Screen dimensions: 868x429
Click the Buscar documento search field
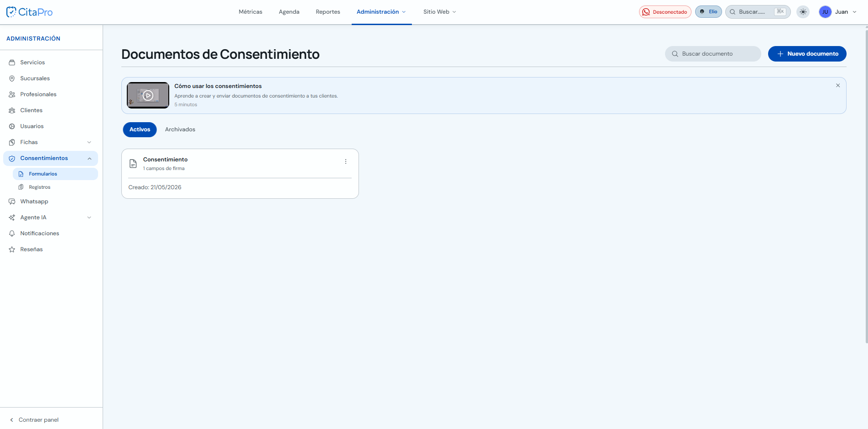[713, 54]
